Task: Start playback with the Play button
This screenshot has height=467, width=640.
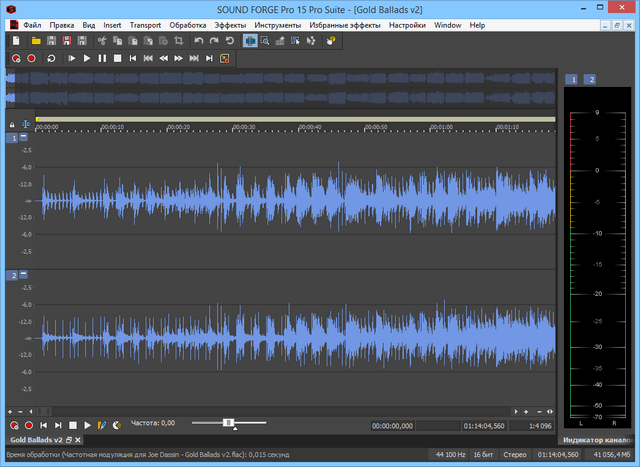Action: (87, 59)
